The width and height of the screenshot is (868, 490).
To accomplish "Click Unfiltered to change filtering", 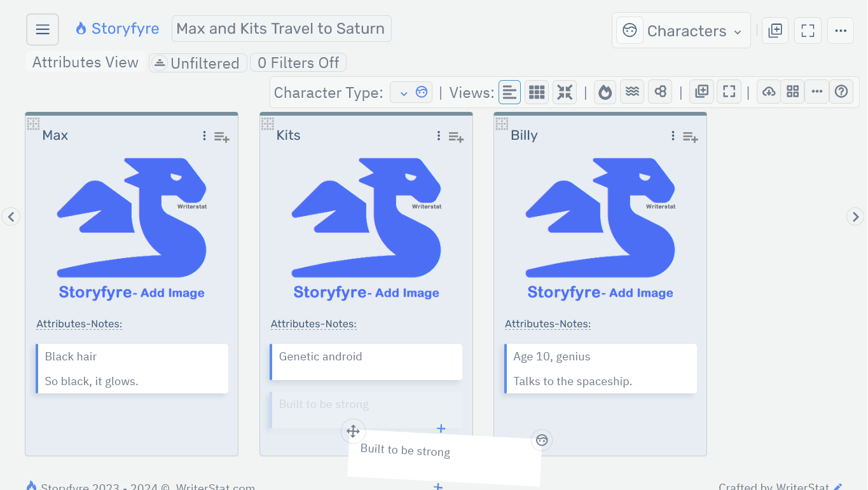I will tap(198, 62).
